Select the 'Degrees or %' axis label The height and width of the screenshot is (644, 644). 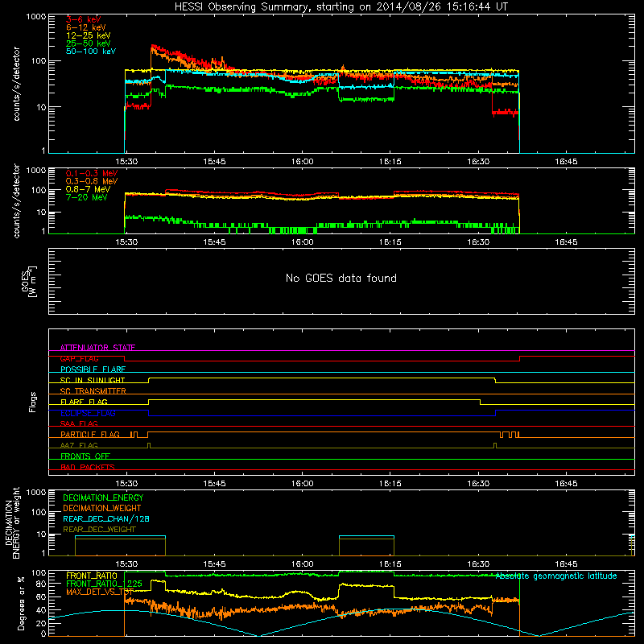21,604
